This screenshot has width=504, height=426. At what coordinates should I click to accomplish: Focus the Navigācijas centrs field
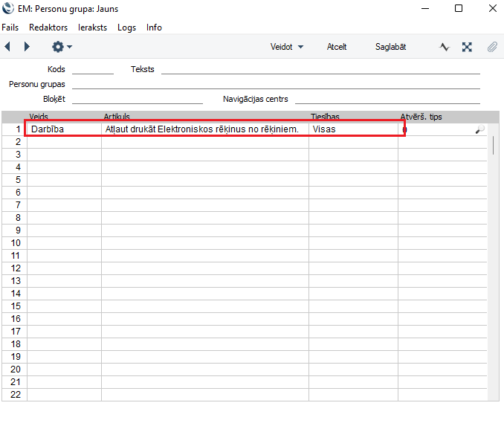387,99
